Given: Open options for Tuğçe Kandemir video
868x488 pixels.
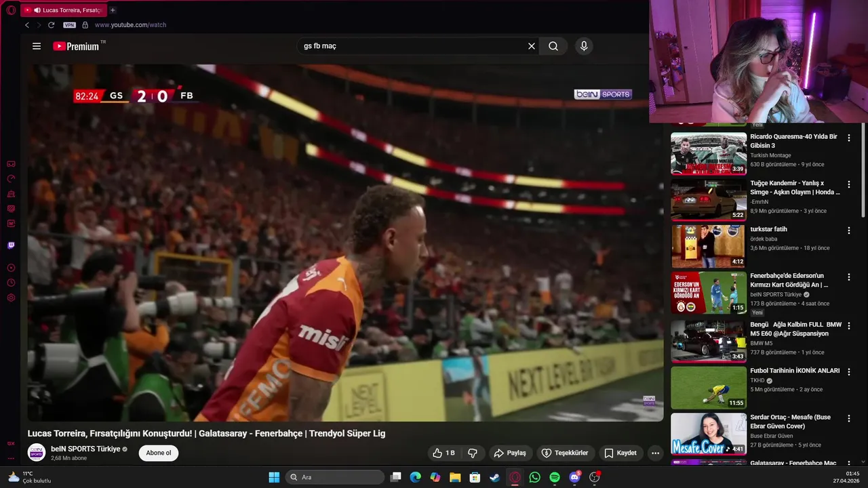Looking at the screenshot, I should coord(848,184).
